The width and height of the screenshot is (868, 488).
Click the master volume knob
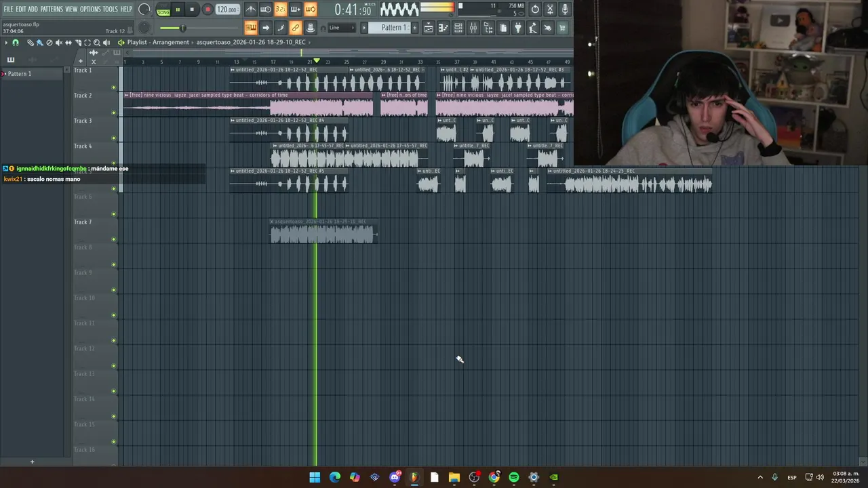[x=144, y=9]
